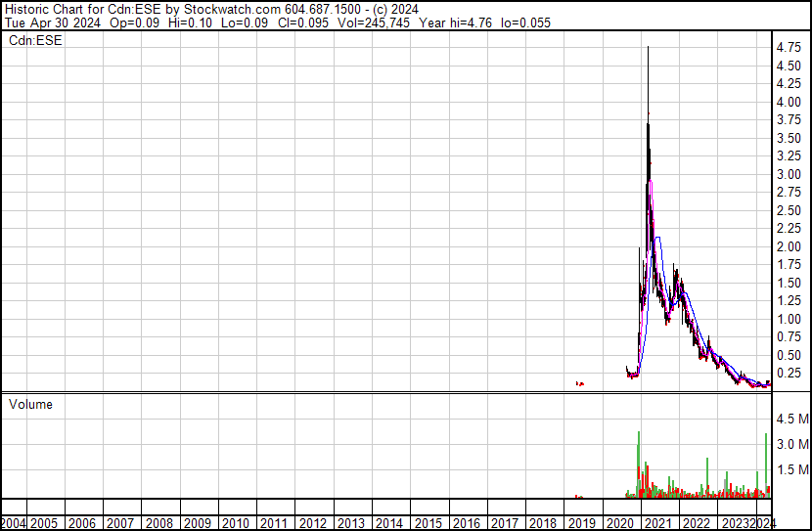
Task: Click the 0.25 price axis label
Action: 789,373
